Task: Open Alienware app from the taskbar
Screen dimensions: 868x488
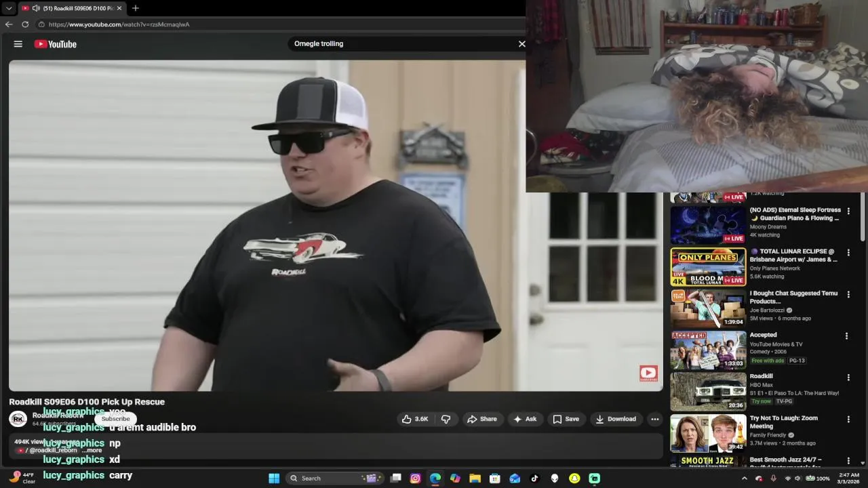Action: (555, 478)
